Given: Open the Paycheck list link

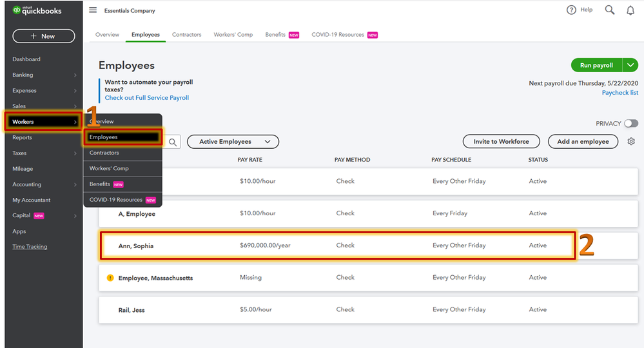Looking at the screenshot, I should point(620,93).
